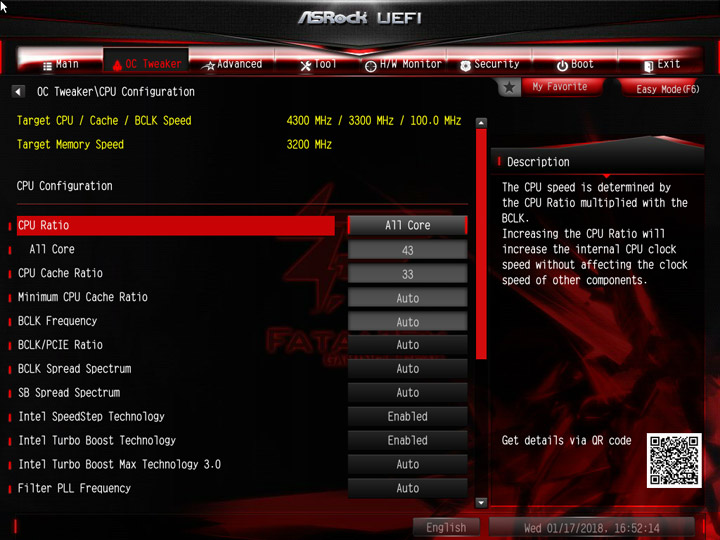720x540 pixels.
Task: Edit the All Core value 43
Action: pos(407,250)
